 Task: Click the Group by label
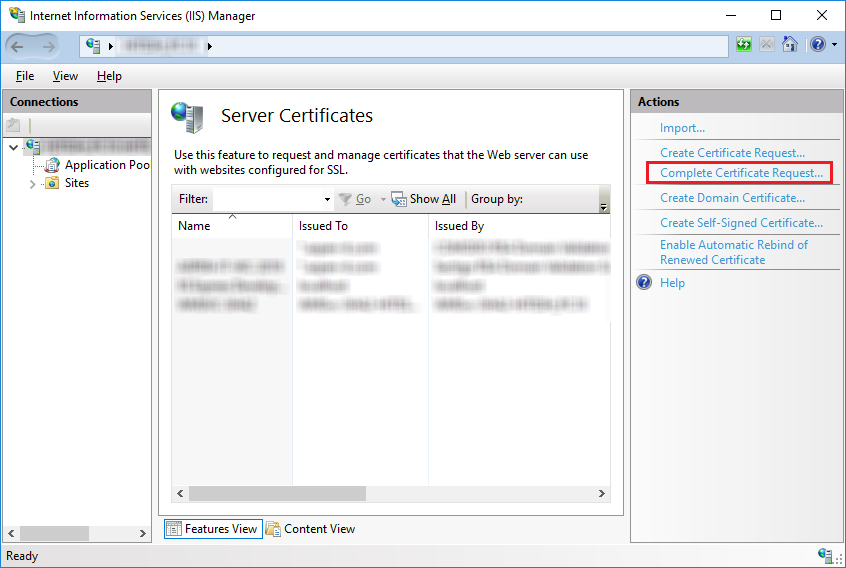pyautogui.click(x=497, y=199)
